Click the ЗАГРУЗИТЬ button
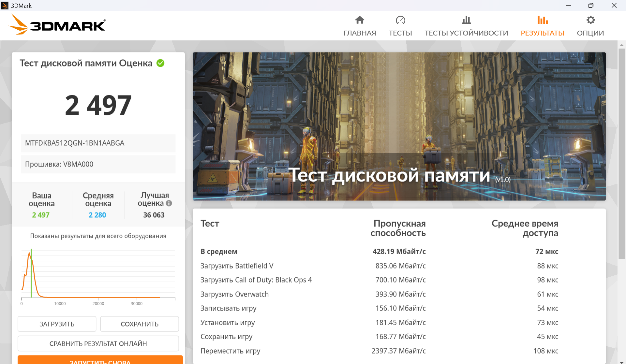 [57, 324]
